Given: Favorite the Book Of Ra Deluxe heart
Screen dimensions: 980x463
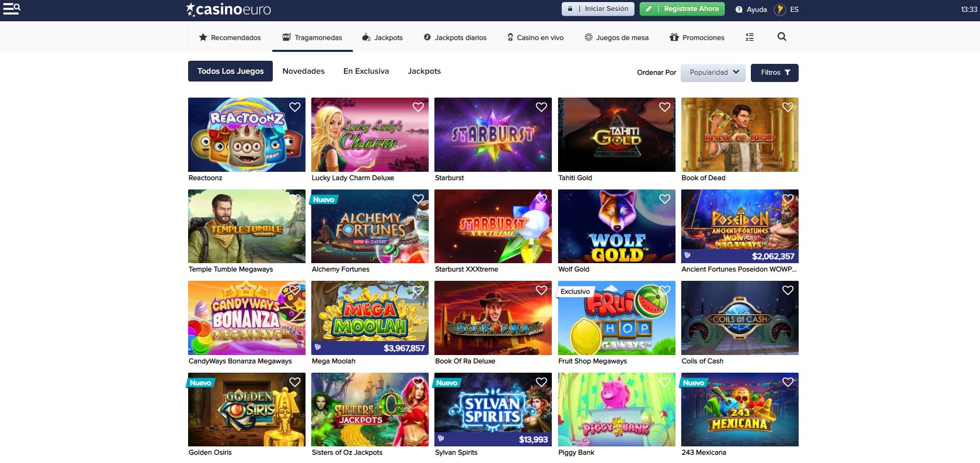Looking at the screenshot, I should (541, 290).
